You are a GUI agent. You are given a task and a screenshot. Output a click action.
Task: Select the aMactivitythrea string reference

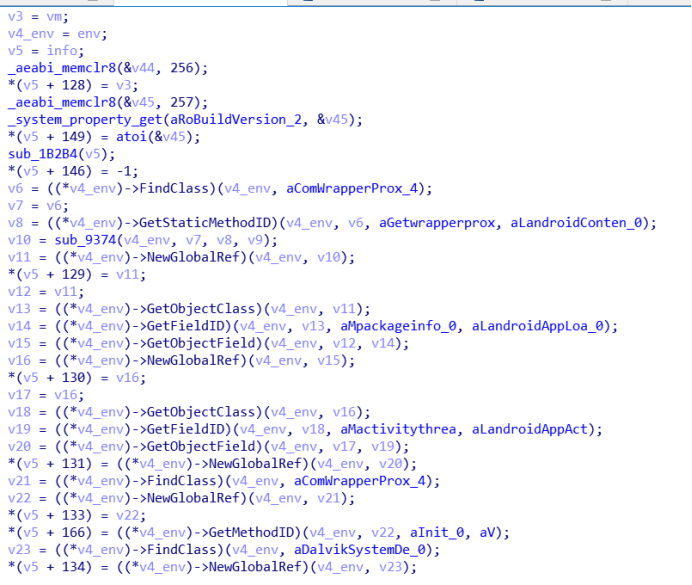[x=399, y=429]
